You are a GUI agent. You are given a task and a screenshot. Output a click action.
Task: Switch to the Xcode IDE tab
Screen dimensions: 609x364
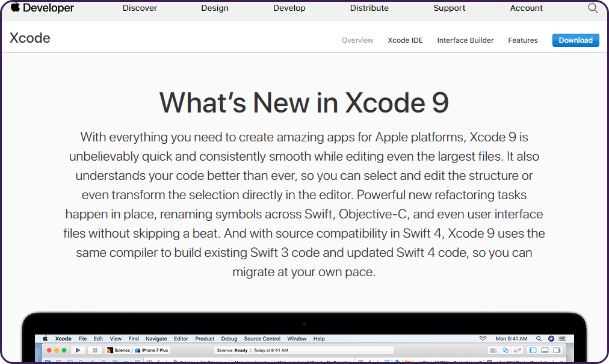point(405,40)
